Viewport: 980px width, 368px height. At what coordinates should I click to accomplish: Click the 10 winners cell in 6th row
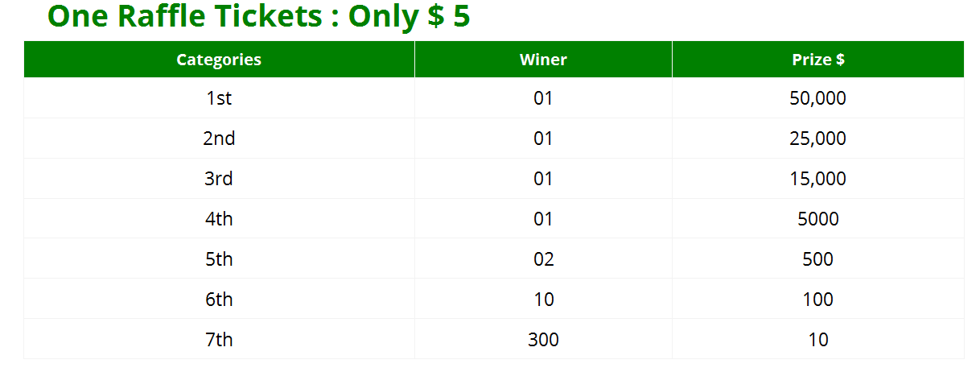point(543,300)
